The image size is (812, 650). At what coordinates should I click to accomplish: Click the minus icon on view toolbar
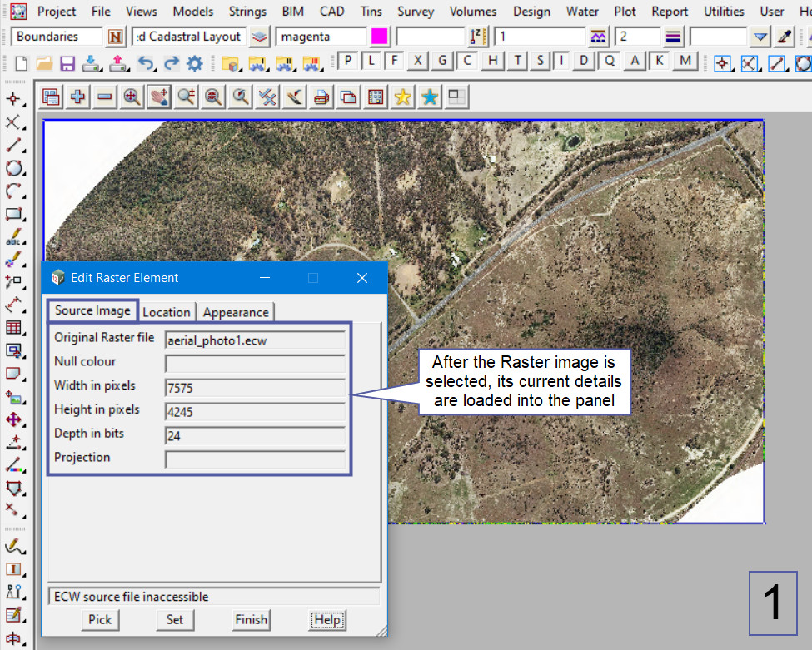tap(105, 97)
